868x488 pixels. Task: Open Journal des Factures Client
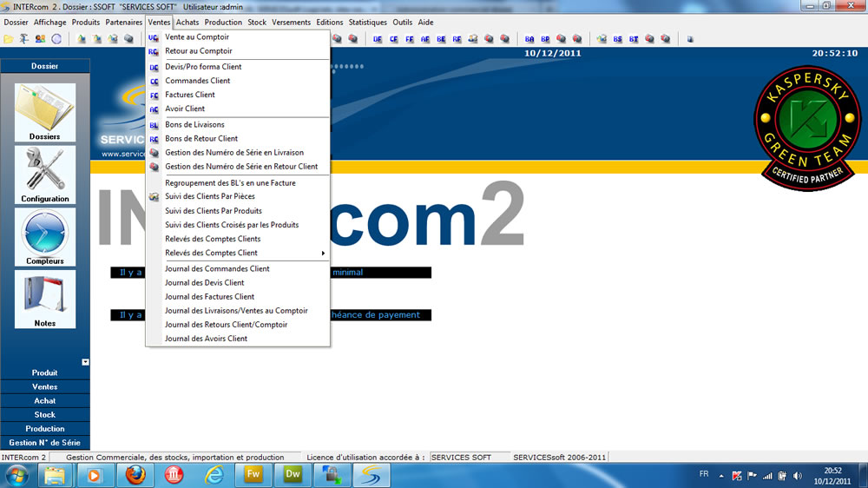[x=238, y=297]
